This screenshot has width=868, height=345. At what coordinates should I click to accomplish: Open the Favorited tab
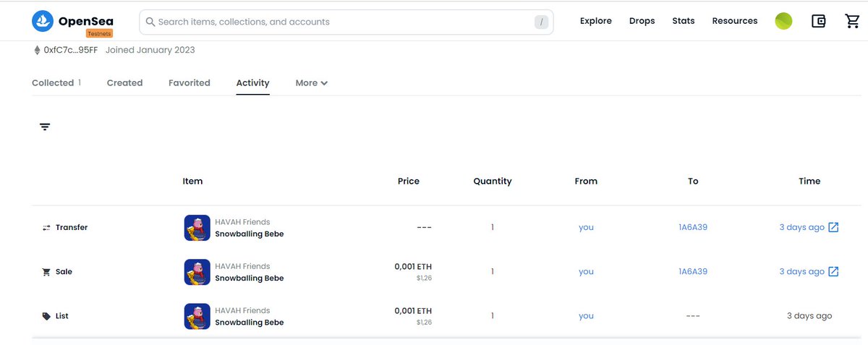coord(190,83)
